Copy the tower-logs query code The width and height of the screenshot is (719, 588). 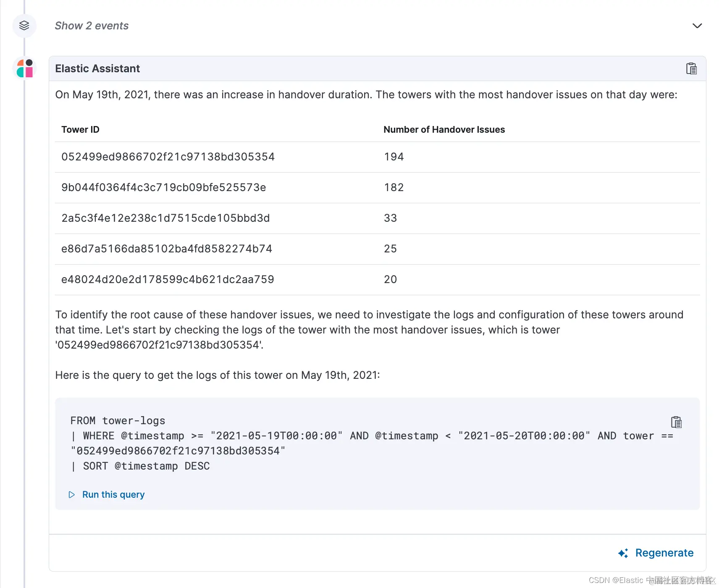point(676,422)
